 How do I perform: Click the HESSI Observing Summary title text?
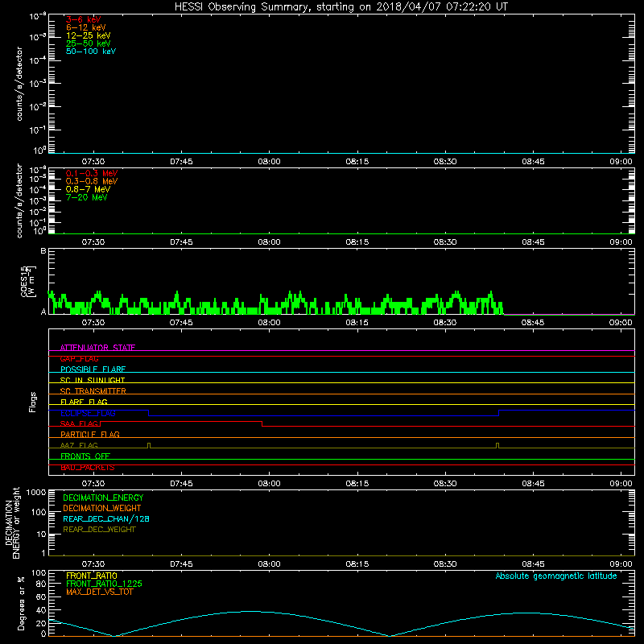341,7
